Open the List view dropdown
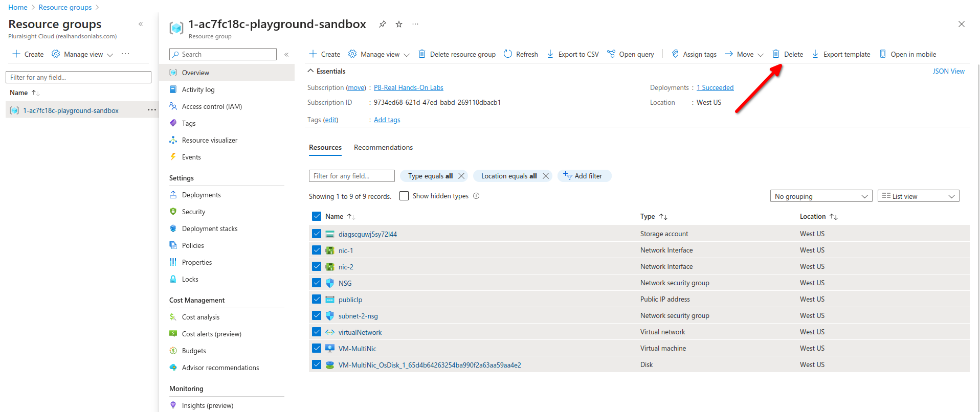 [x=918, y=196]
